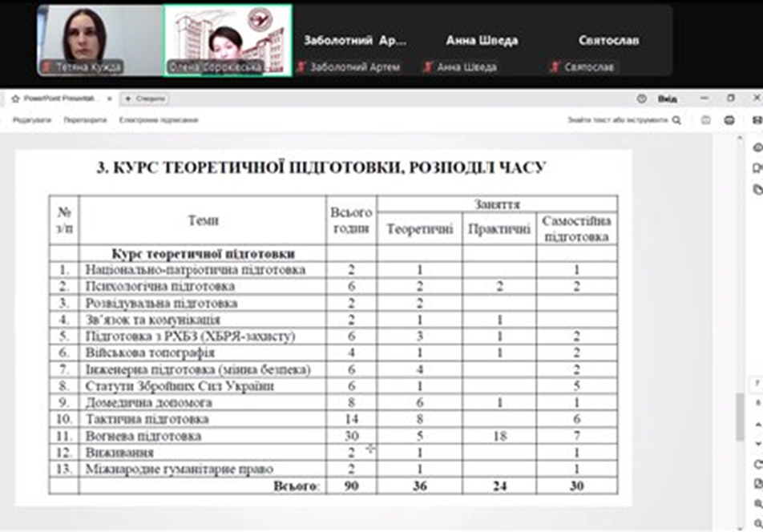Close the PowerPoint Presentation document tab
The height and width of the screenshot is (532, 763).
click(x=110, y=99)
